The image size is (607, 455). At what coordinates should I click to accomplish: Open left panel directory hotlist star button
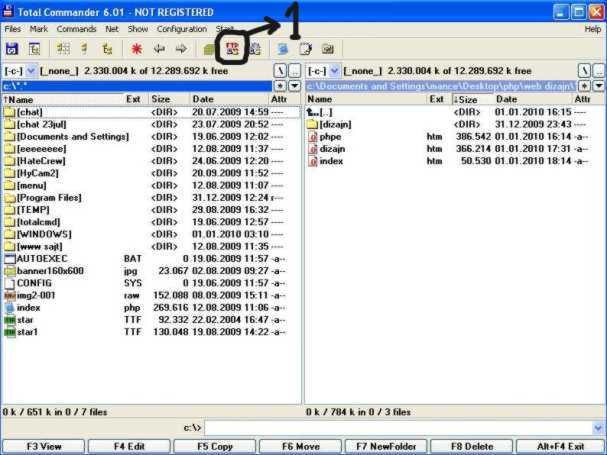[x=280, y=86]
